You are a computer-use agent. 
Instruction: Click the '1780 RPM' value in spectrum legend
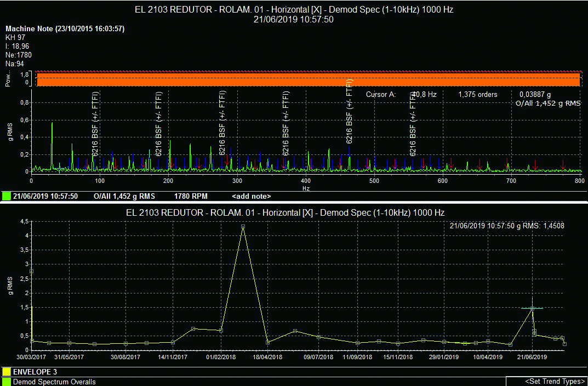click(191, 196)
